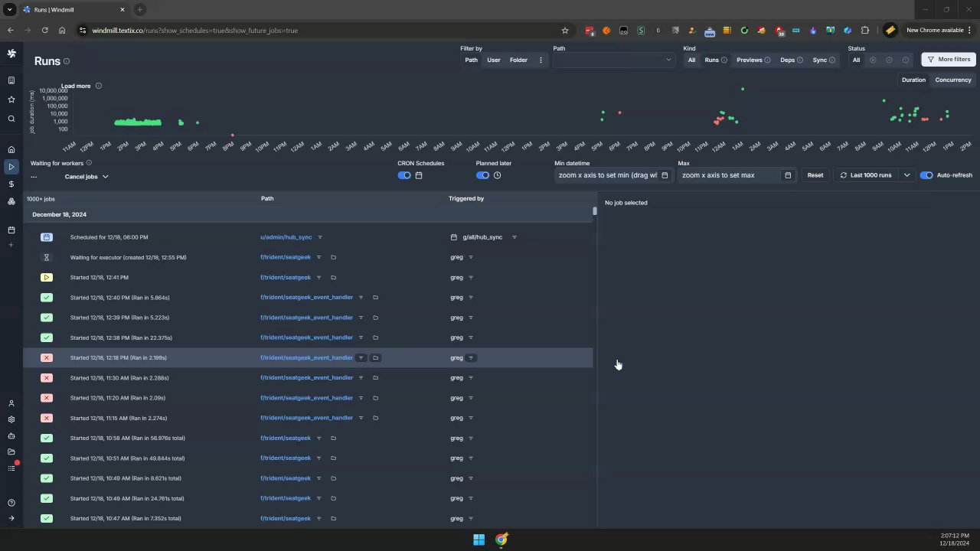Open the user profile icon in the sidebar

tap(11, 403)
